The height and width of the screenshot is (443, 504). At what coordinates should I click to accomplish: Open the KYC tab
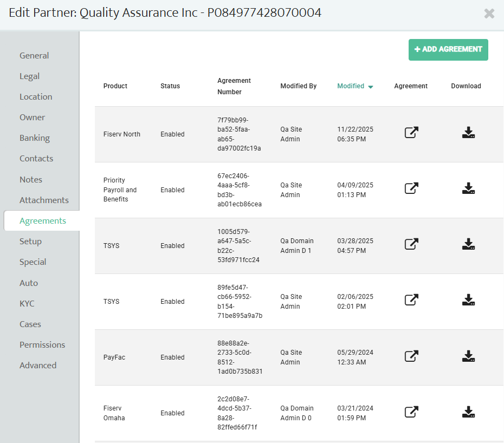click(x=27, y=304)
